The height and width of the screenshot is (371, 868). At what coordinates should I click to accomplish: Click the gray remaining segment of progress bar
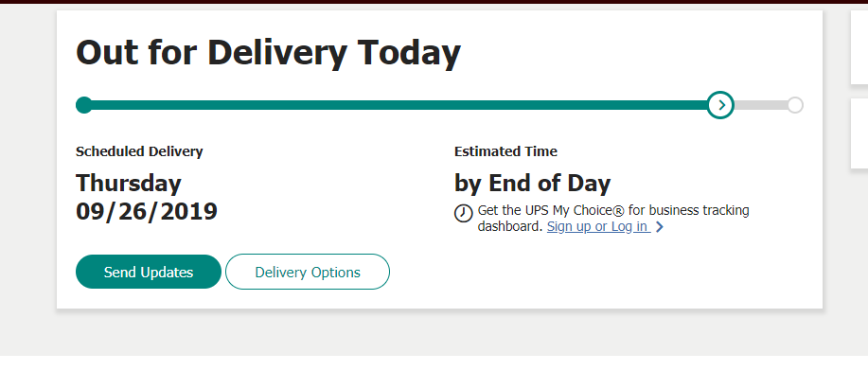coord(761,105)
